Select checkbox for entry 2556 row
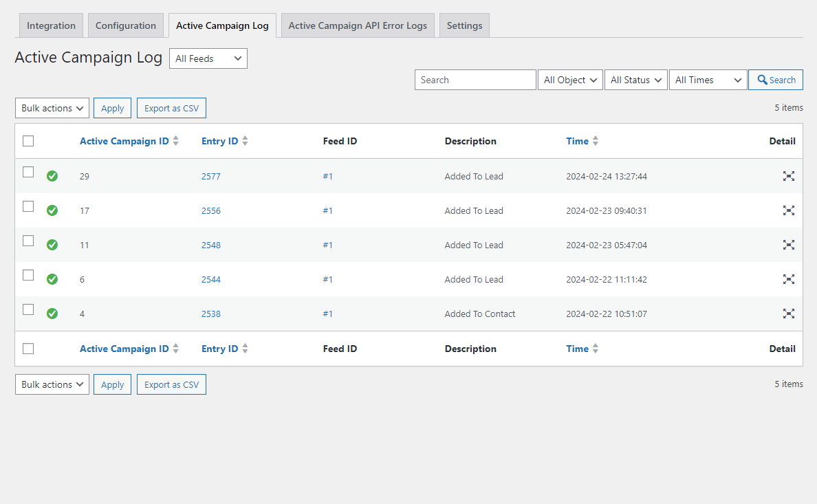The image size is (817, 504). (x=28, y=206)
